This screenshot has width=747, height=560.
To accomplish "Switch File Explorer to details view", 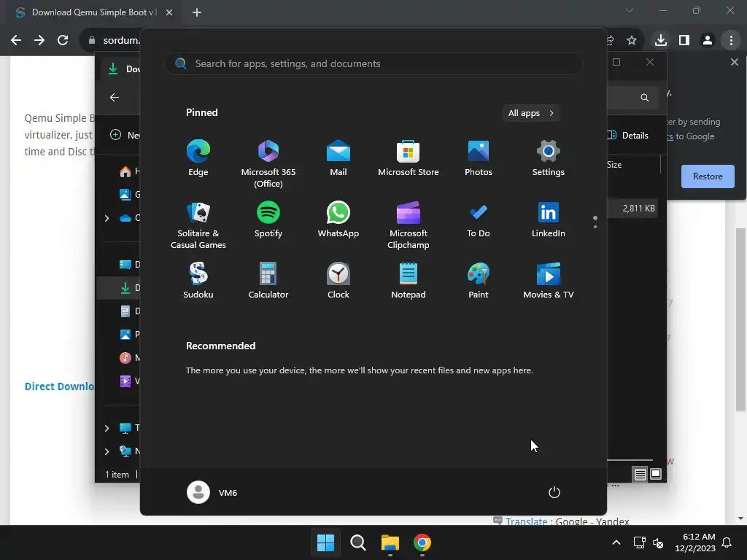I will click(x=640, y=474).
